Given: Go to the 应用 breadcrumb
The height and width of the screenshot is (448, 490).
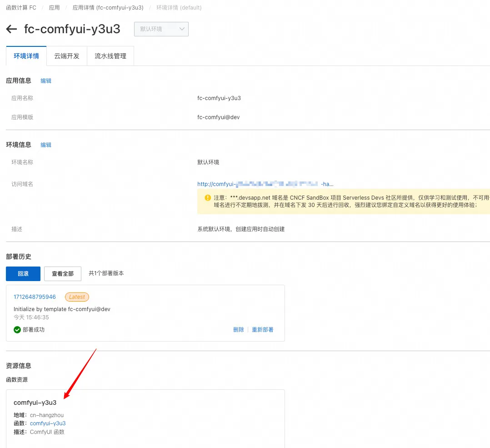Looking at the screenshot, I should point(54,7).
